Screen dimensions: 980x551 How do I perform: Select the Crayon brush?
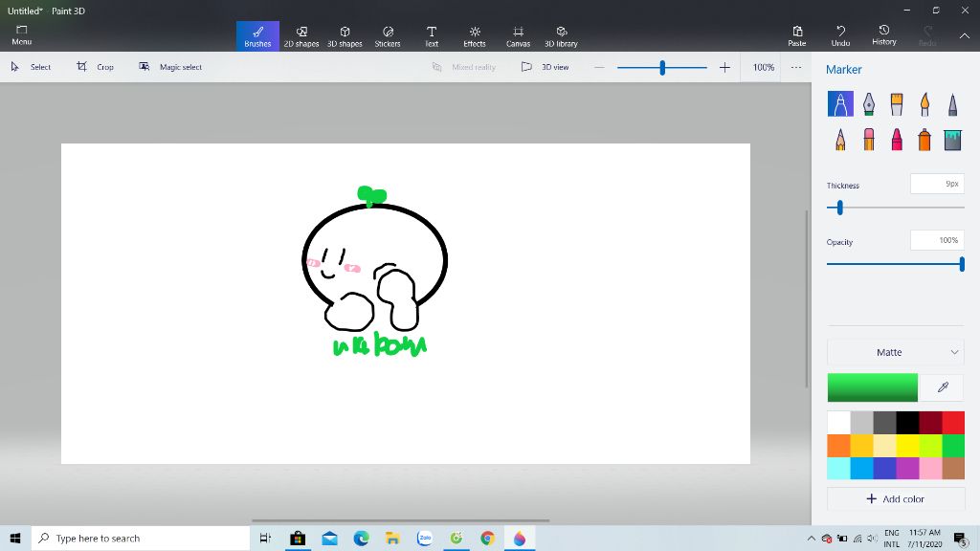pos(896,140)
